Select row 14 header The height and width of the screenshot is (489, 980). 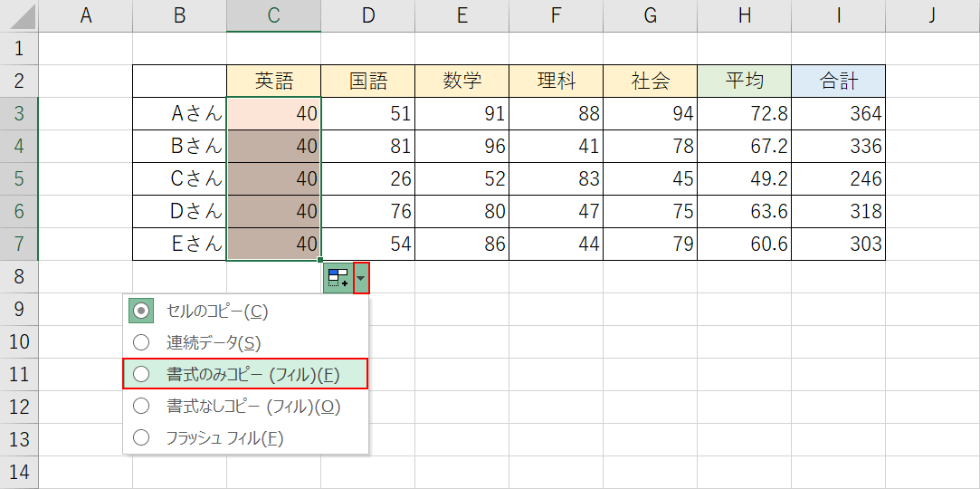pyautogui.click(x=19, y=472)
